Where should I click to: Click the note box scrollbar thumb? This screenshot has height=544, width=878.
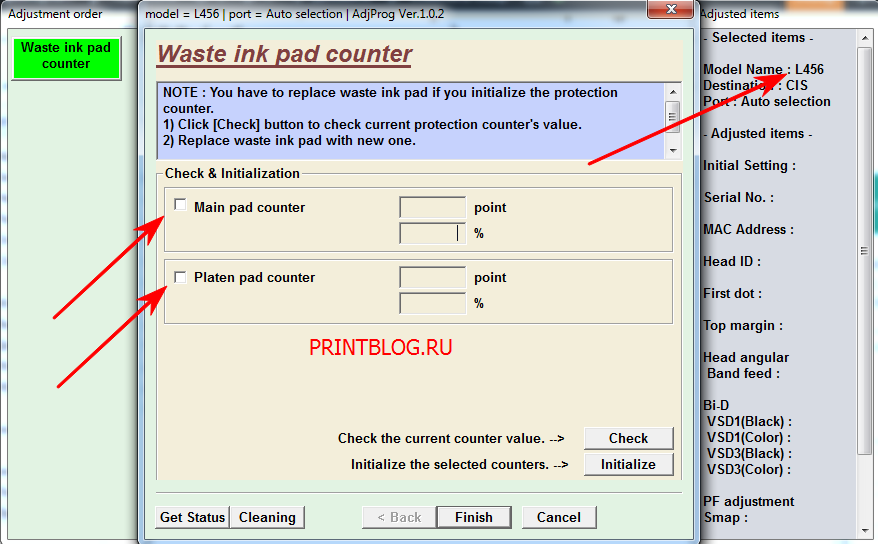pos(673,116)
